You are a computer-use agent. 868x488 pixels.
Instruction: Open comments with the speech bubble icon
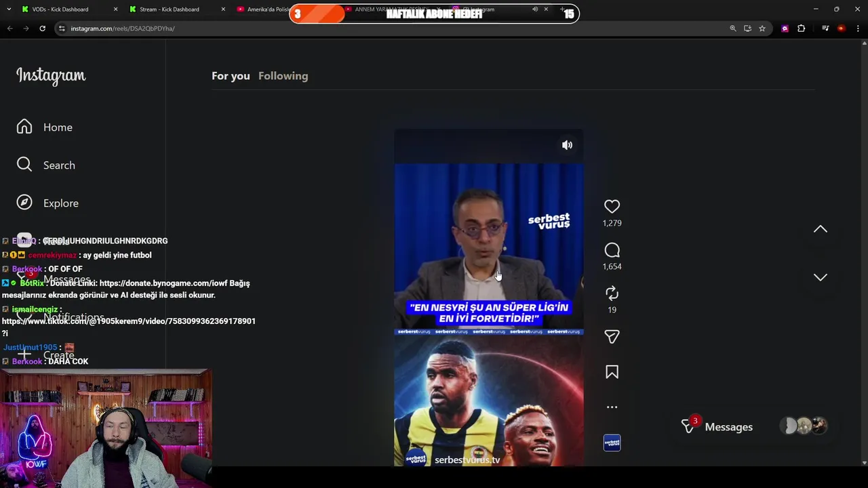pos(612,250)
